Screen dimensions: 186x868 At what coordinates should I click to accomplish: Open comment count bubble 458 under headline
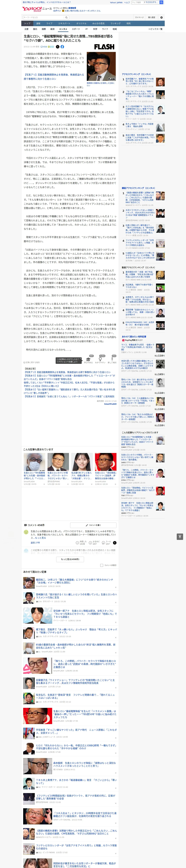[44, 47]
